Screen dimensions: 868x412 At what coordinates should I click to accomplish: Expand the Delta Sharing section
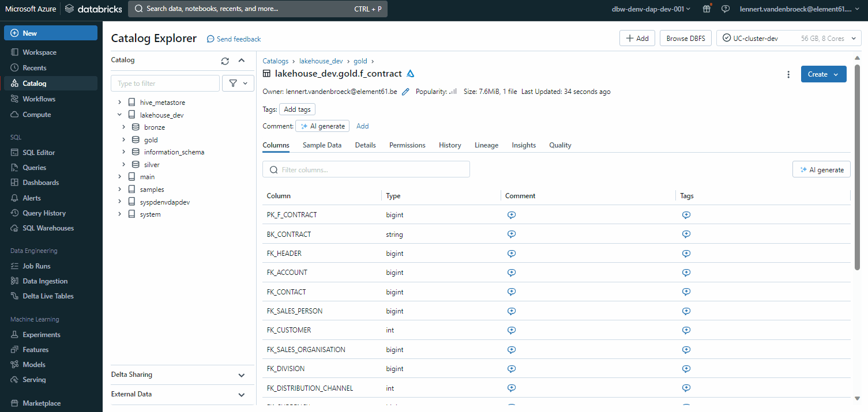241,375
